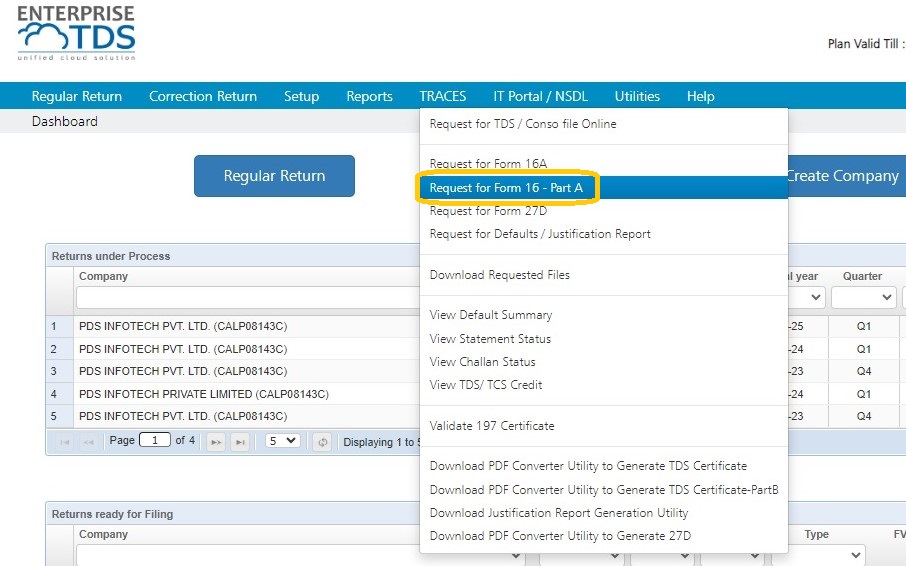Click previous page pagination icon
906x566 pixels.
(88, 442)
